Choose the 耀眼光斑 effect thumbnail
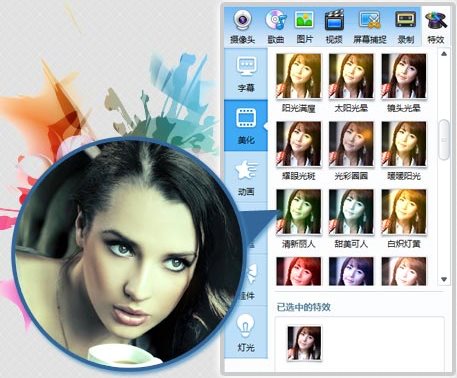This screenshot has width=457, height=378. coord(299,144)
